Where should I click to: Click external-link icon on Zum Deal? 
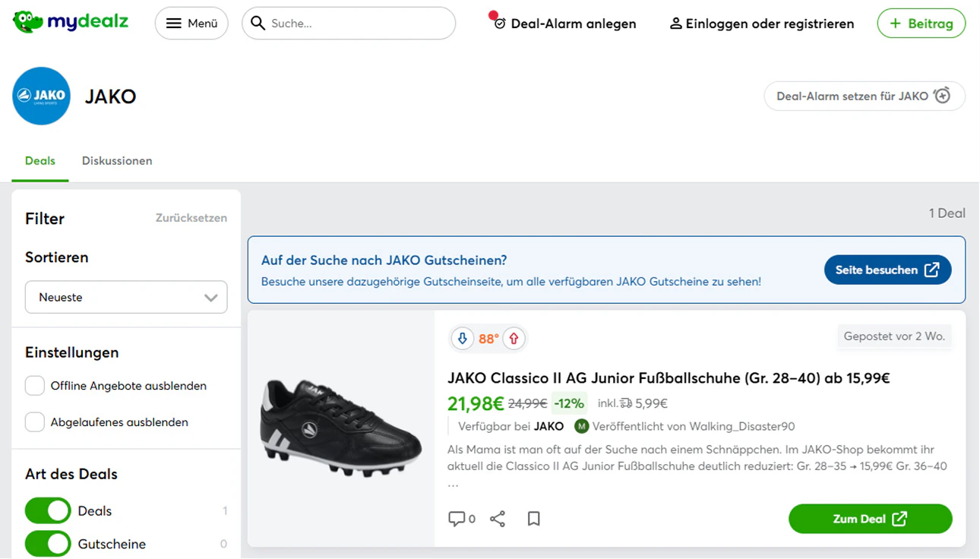point(899,519)
